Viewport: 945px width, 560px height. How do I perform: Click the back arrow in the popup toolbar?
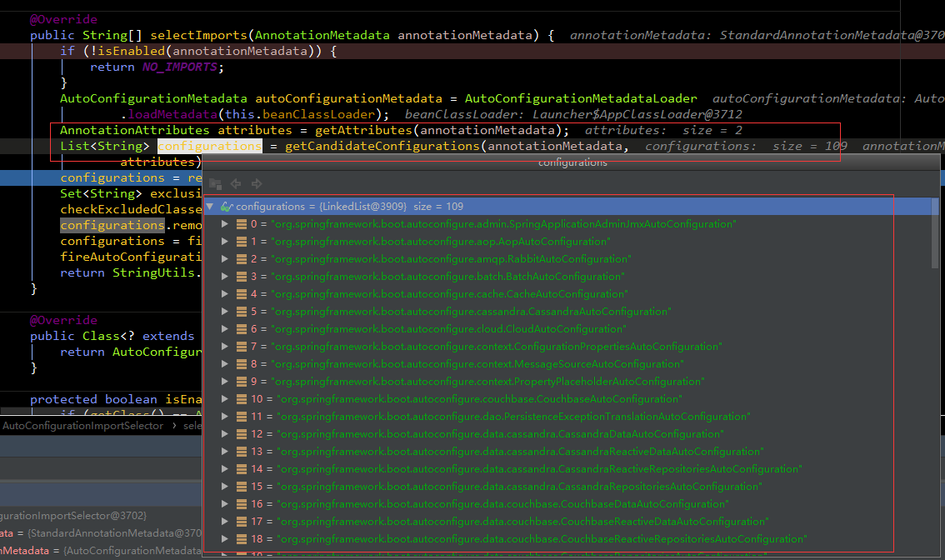coord(236,183)
